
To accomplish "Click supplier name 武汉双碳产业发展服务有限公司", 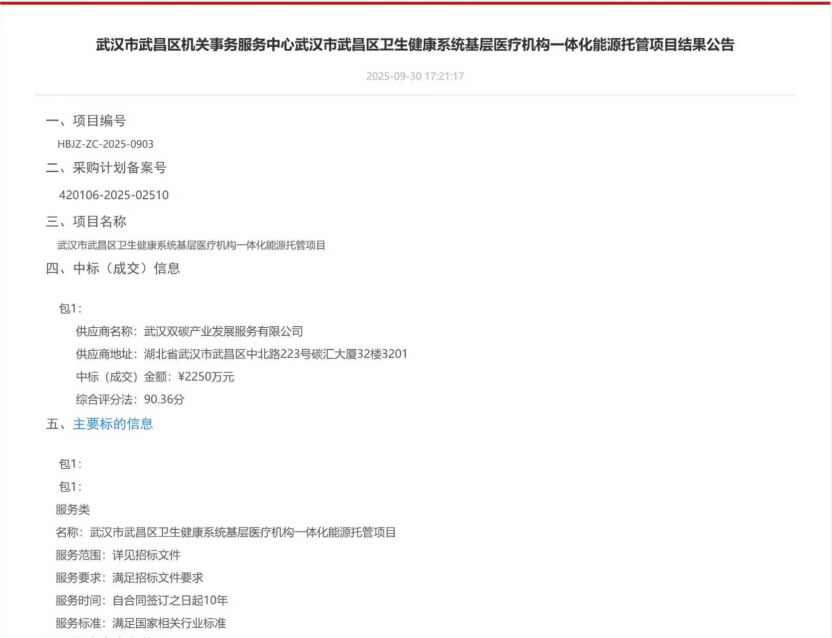I will [223, 331].
